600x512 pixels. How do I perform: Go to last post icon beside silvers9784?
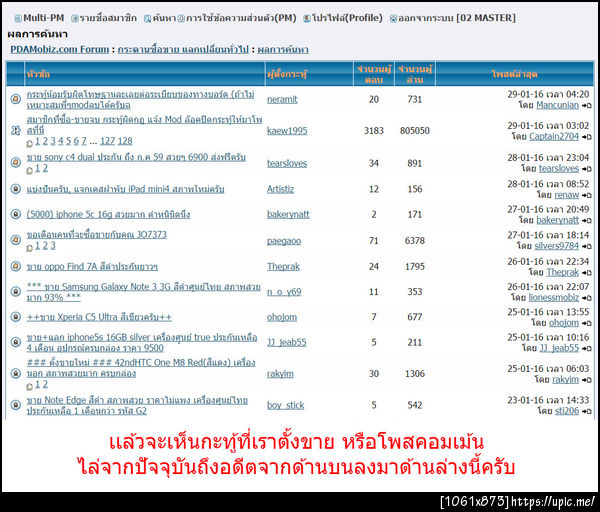[587, 246]
